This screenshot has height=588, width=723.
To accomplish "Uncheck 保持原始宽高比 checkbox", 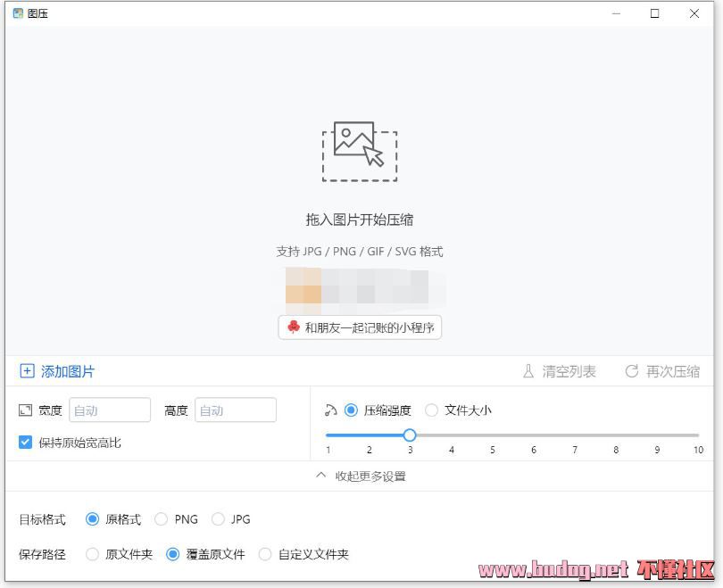I will [26, 443].
